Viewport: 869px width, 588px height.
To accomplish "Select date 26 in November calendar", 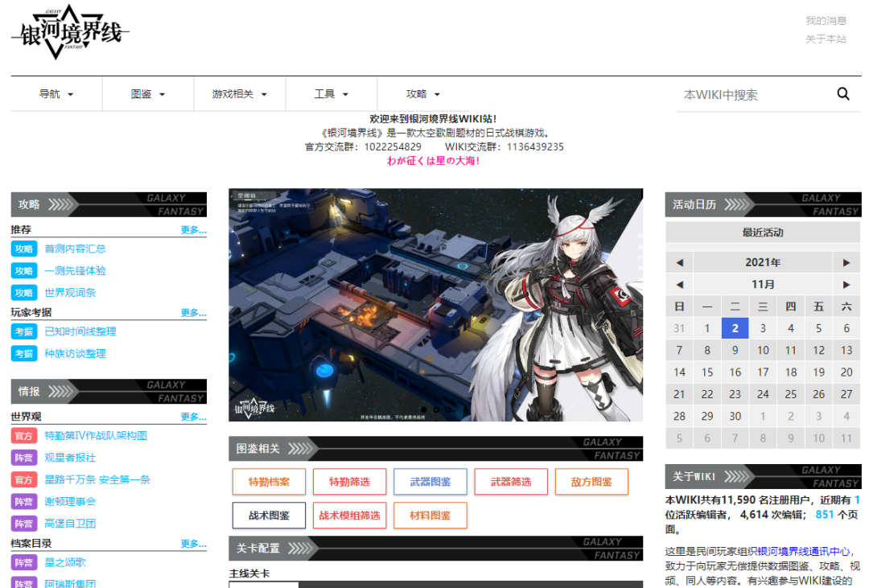I will [x=818, y=395].
